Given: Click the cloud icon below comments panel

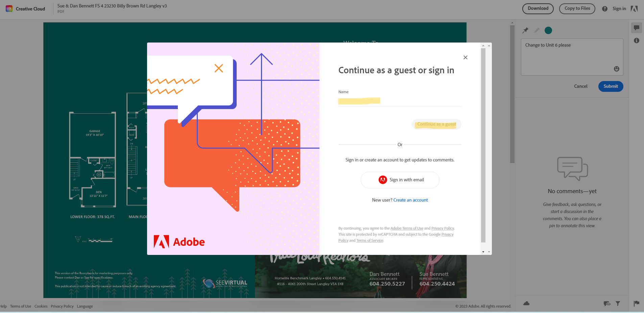Looking at the screenshot, I should (x=526, y=303).
